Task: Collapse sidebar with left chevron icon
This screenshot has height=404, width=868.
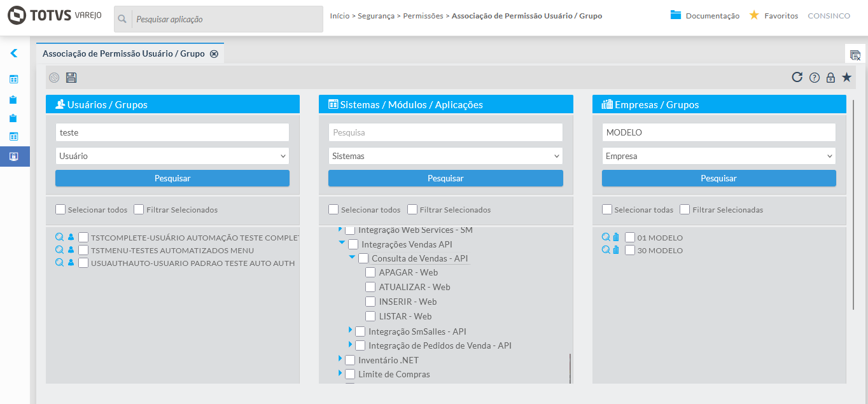Action: 14,53
